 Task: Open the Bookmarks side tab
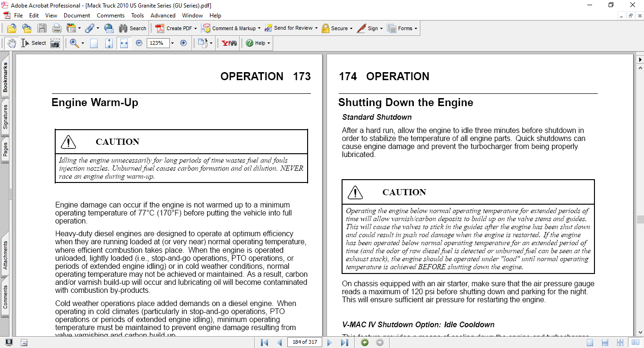pos(5,77)
